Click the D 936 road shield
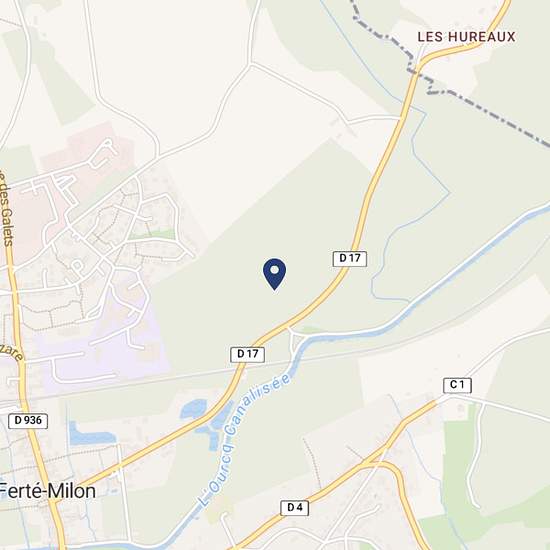 pos(28,421)
